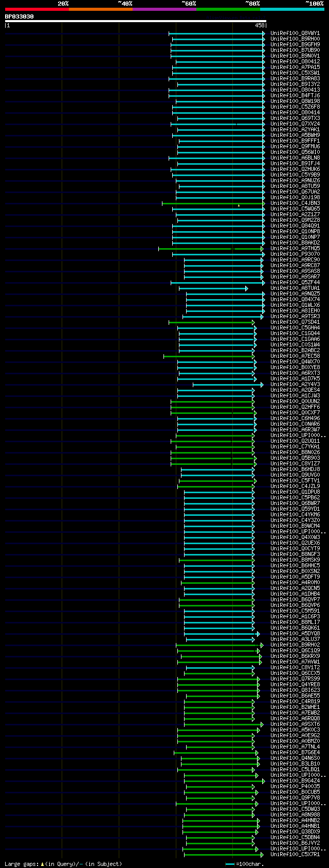Image resolution: width=329 pixels, height=868 pixels.
Task: Open the UniRef100_A9SAS8 hit link
Action: pyautogui.click(x=295, y=271)
